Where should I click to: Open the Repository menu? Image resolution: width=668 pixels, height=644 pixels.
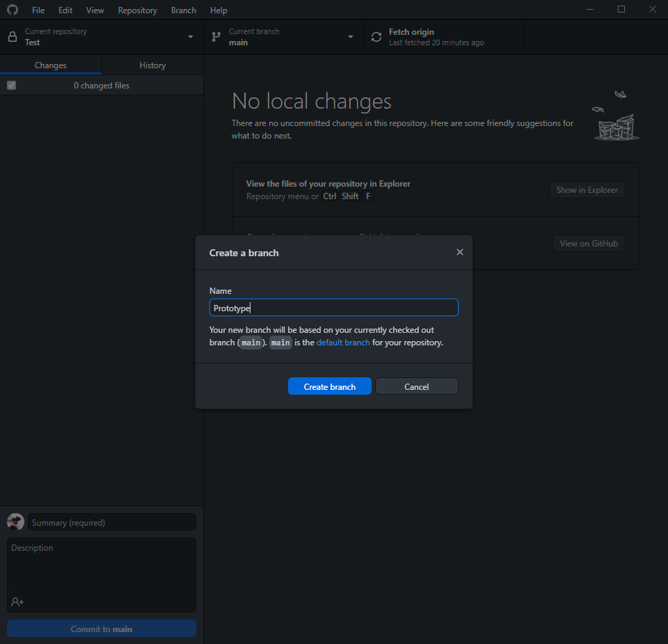coord(137,10)
